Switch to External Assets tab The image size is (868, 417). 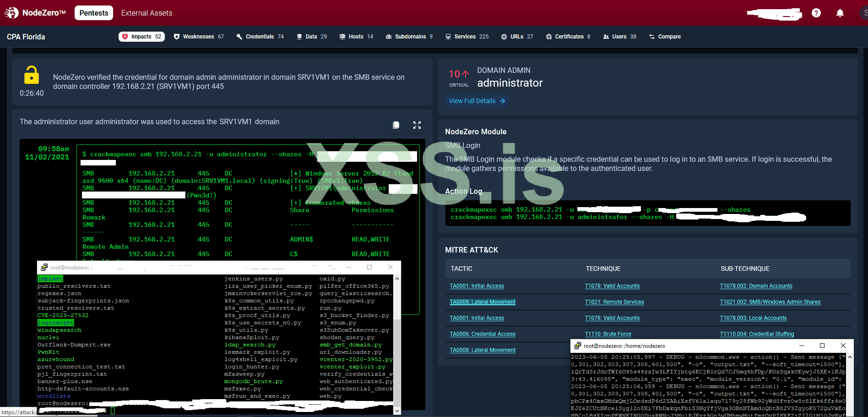tap(146, 13)
